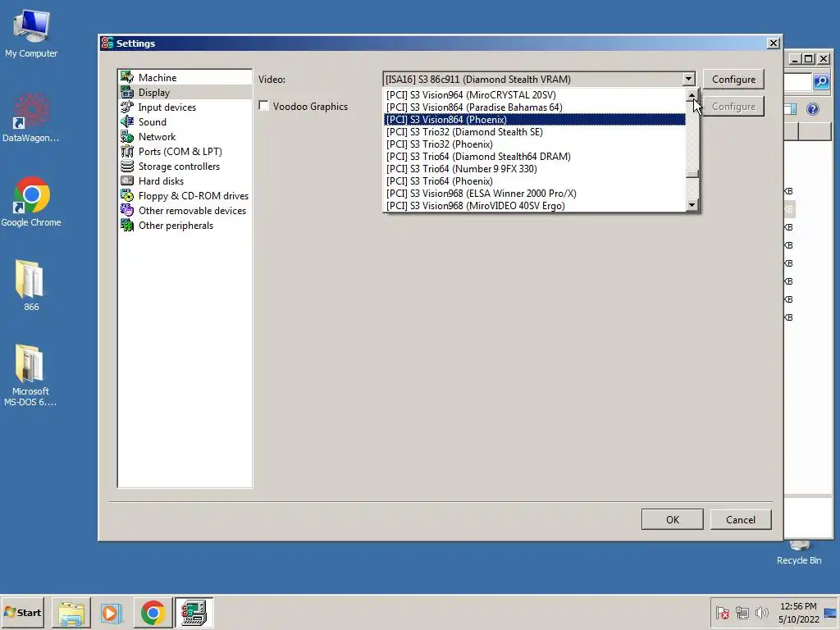The height and width of the screenshot is (630, 840).
Task: Choose S3 Vision864 (Phoenix) option
Action: pos(535,120)
